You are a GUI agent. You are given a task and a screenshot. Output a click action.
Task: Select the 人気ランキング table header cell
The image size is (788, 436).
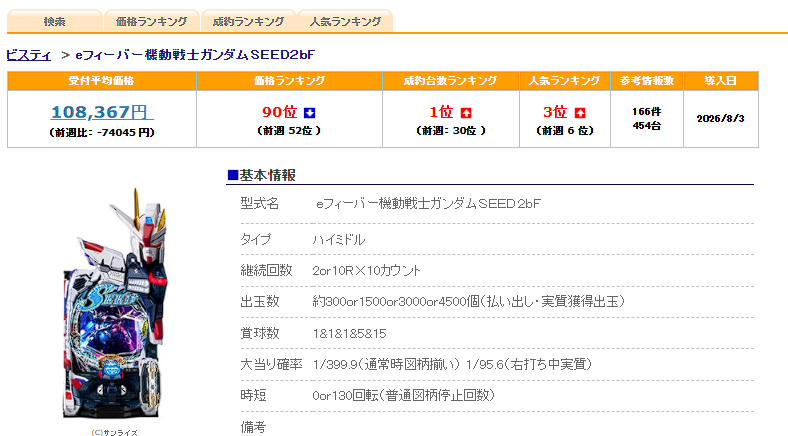tap(565, 81)
